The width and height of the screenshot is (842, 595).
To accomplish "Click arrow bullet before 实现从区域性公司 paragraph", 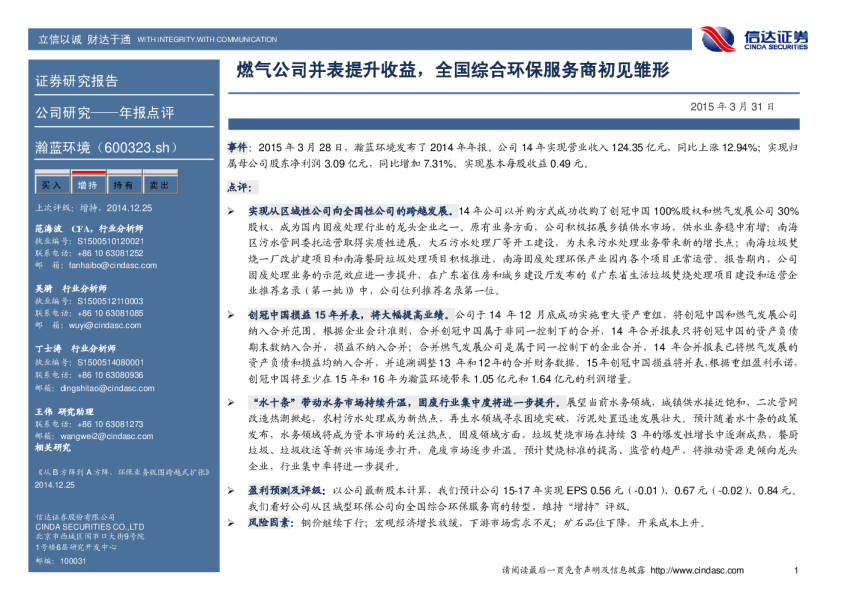I will point(231,212).
